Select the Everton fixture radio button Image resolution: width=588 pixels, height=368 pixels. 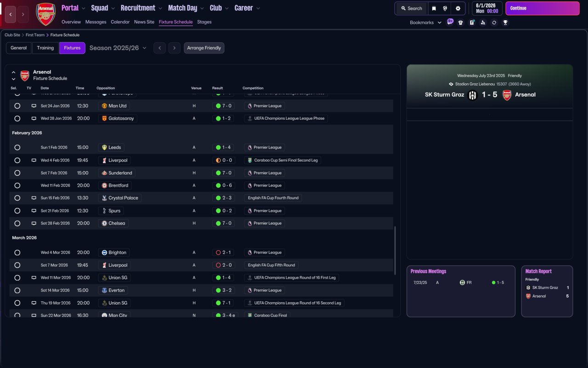click(17, 290)
